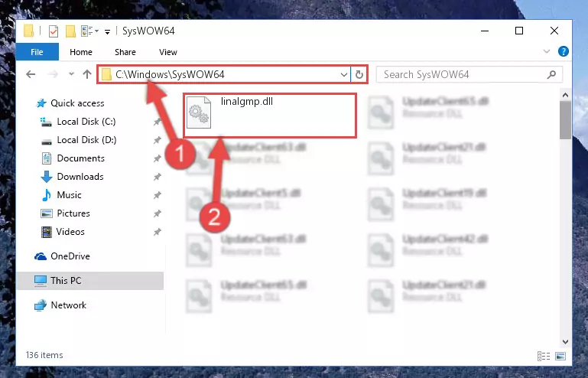Viewport: 588px width, 378px height.
Task: Select the linalgmp.dll file name
Action: (247, 101)
